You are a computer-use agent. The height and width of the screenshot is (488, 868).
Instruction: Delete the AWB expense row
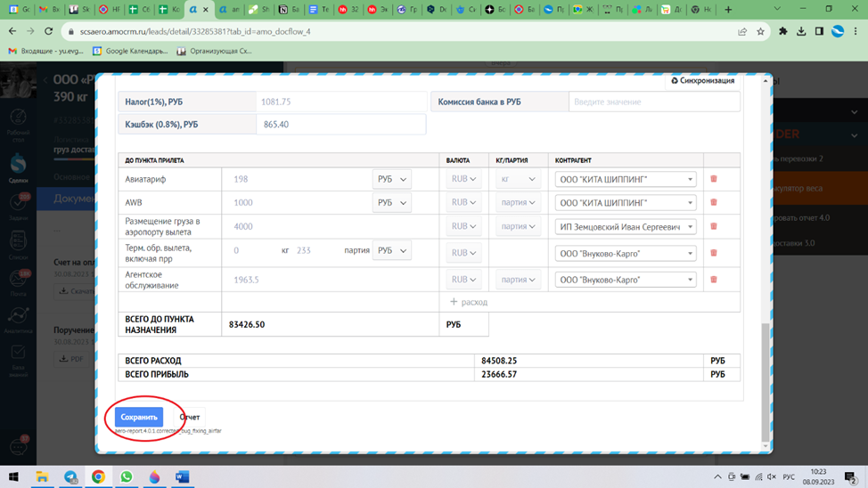[x=714, y=202]
